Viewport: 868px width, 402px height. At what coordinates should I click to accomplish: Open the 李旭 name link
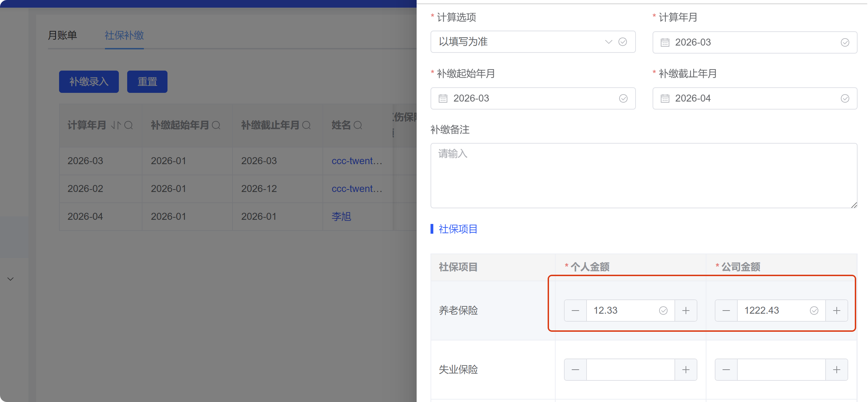coord(341,216)
